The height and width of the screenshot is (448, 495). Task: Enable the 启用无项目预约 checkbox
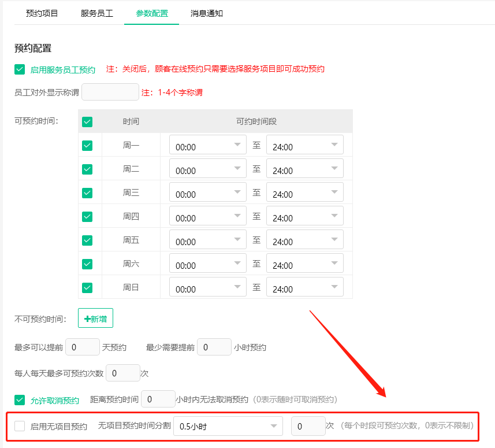[18, 426]
